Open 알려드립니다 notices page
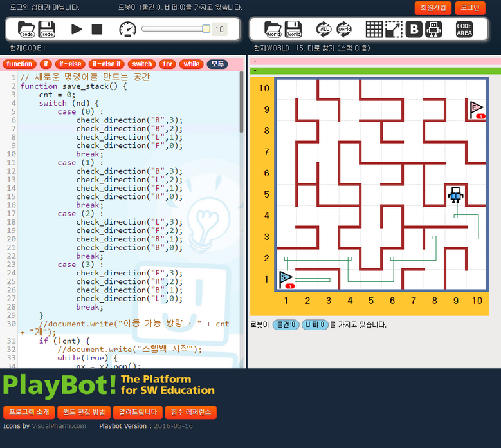 pos(138,412)
